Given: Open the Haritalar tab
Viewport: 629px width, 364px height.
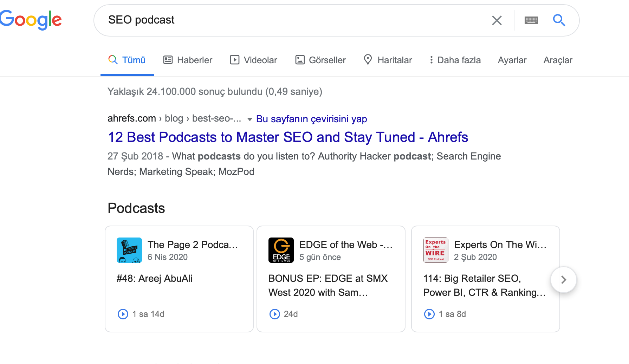Looking at the screenshot, I should pyautogui.click(x=388, y=60).
